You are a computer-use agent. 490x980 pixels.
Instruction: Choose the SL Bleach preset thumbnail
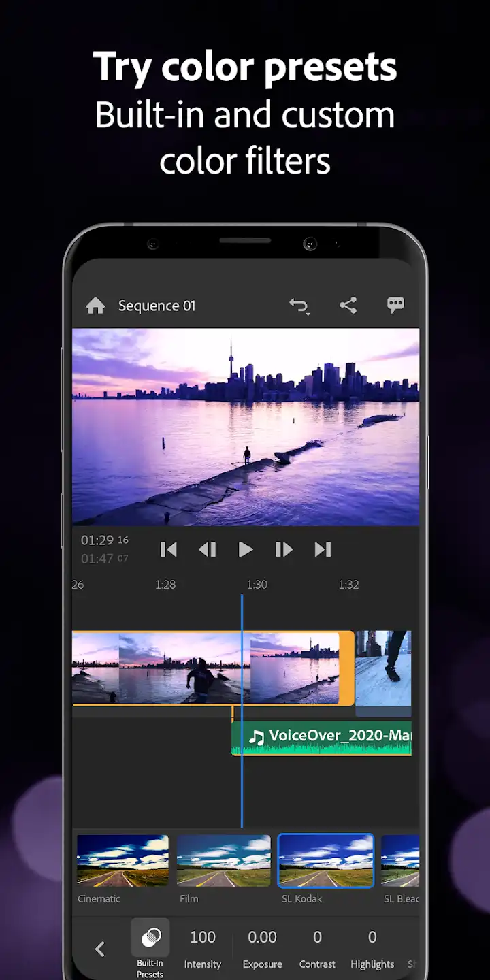(400, 861)
